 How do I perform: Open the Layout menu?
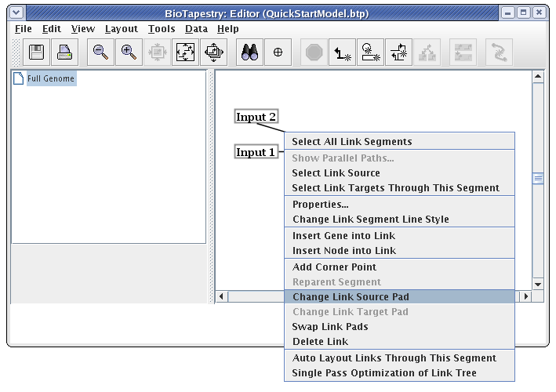[121, 29]
